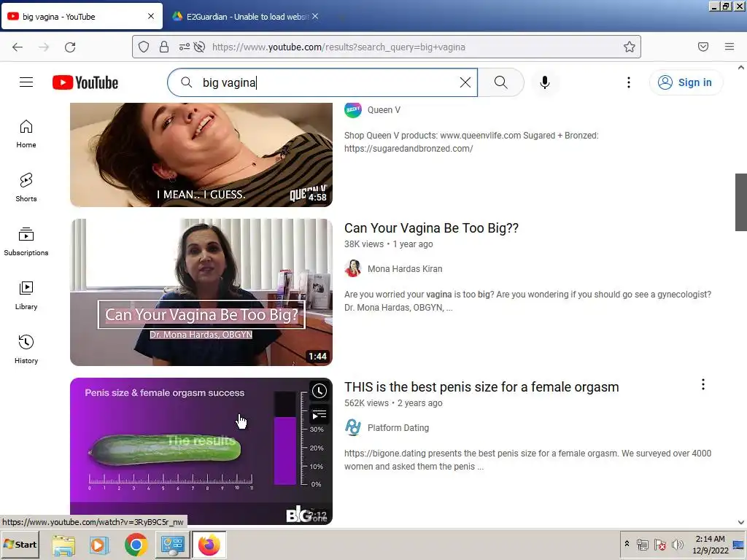Go to the YouTube logo homepage
Image resolution: width=747 pixels, height=560 pixels.
point(85,82)
